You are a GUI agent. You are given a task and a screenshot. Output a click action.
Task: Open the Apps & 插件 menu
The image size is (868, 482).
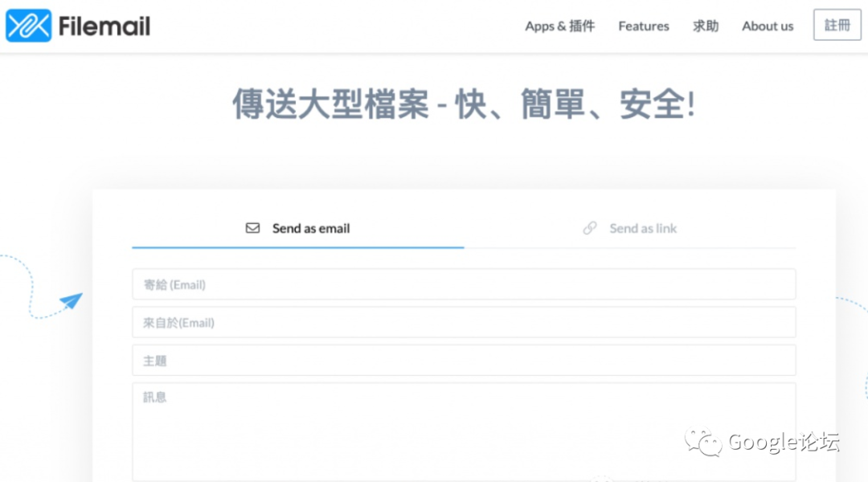click(559, 26)
